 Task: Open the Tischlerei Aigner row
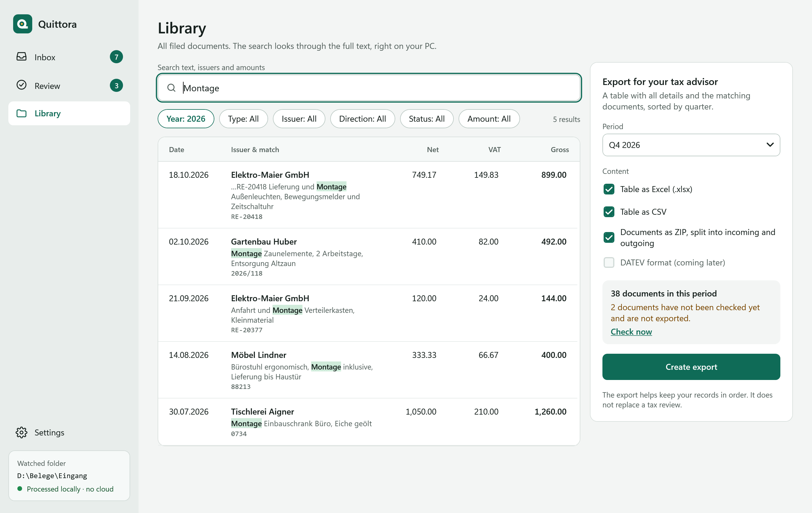367,422
